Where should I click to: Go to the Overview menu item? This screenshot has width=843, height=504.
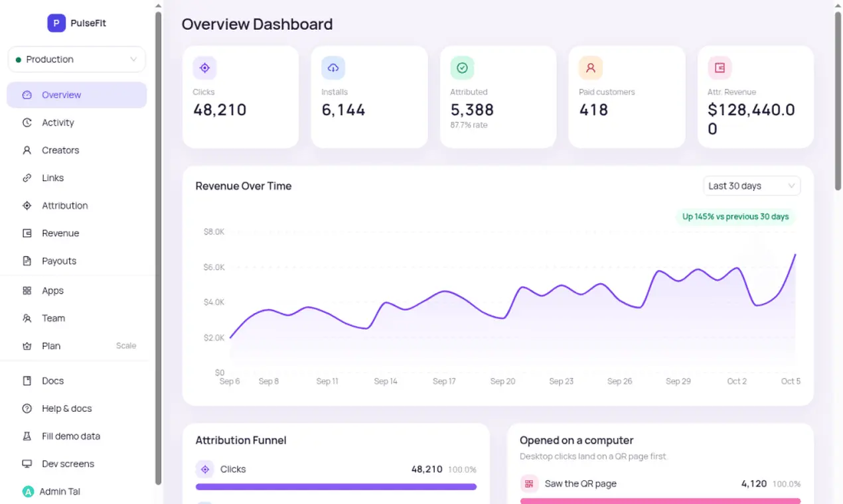(x=77, y=95)
